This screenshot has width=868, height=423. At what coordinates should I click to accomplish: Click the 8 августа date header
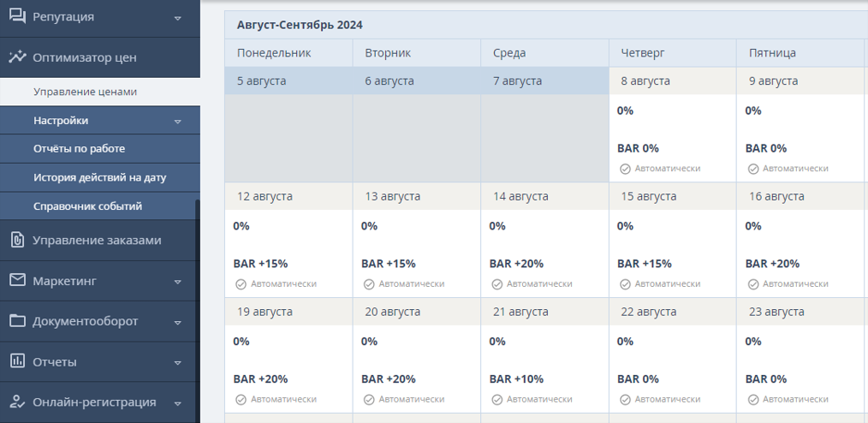tap(673, 80)
